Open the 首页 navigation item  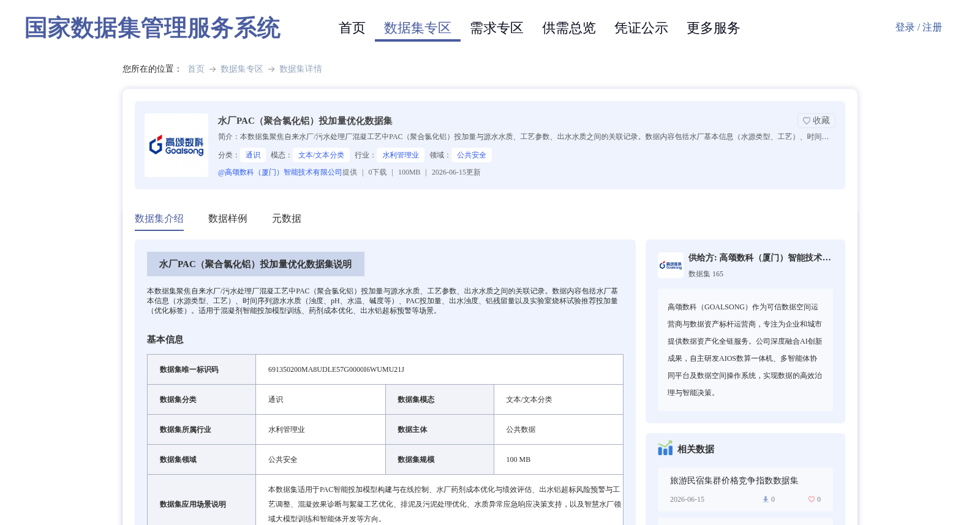(352, 28)
